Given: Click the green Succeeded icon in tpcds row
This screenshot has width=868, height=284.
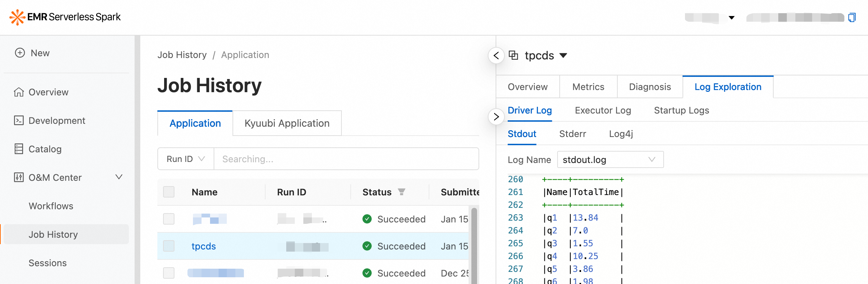Looking at the screenshot, I should point(367,246).
